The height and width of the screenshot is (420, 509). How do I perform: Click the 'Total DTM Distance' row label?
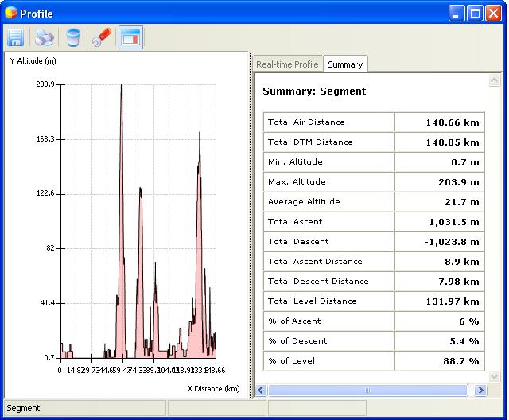[x=310, y=142]
